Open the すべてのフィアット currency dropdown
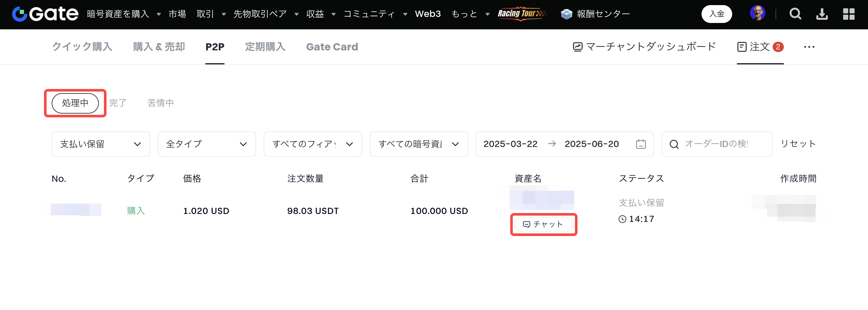The width and height of the screenshot is (868, 310). pos(313,144)
